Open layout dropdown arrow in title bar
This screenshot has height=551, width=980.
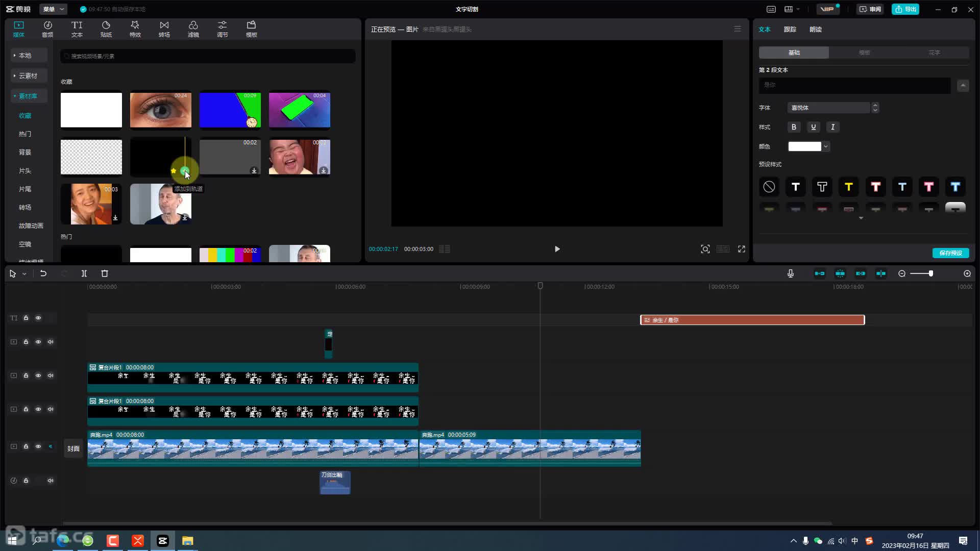tap(798, 9)
